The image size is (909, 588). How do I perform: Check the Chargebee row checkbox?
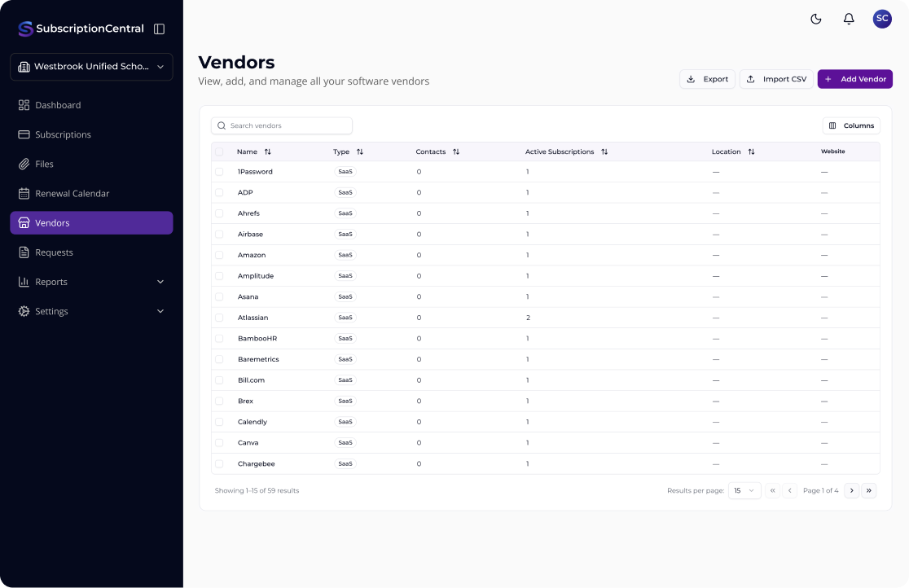219,464
